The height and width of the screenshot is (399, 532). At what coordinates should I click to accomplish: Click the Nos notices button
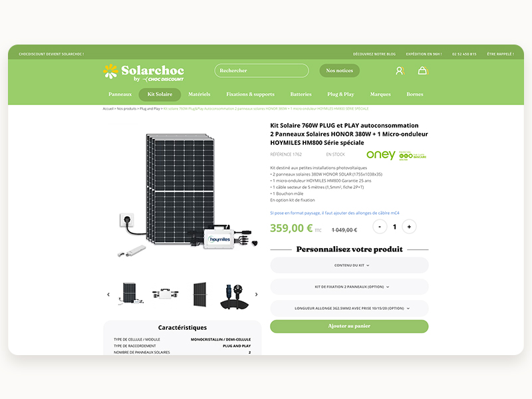point(340,70)
